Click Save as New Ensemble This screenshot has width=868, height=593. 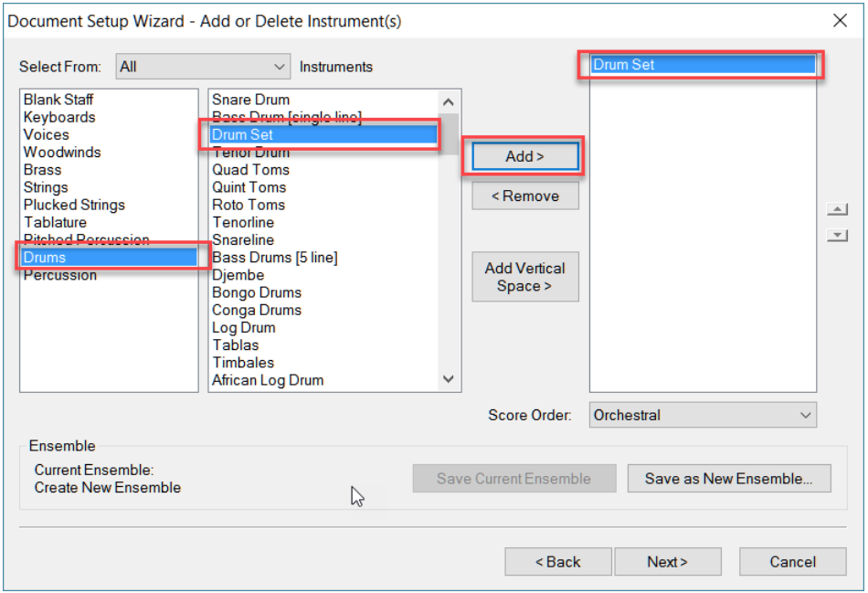click(729, 478)
